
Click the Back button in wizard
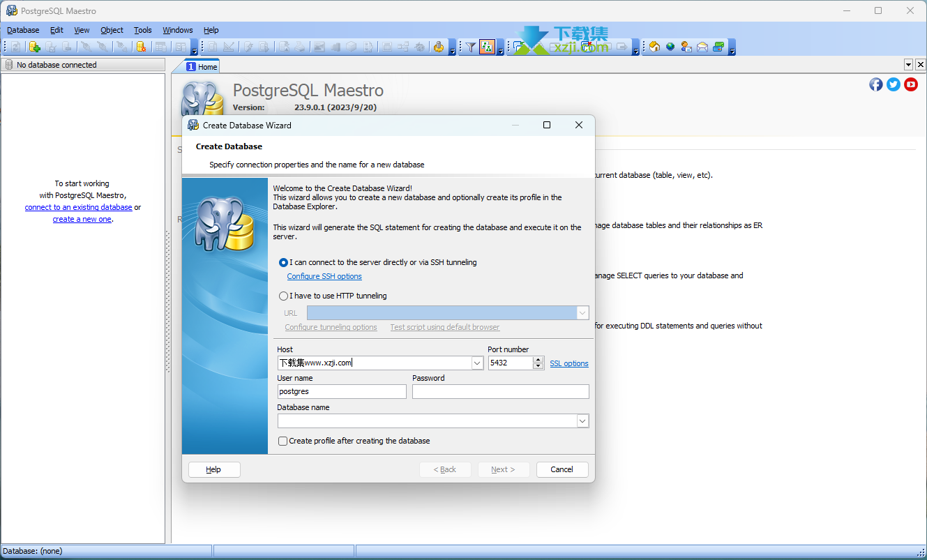click(x=445, y=469)
